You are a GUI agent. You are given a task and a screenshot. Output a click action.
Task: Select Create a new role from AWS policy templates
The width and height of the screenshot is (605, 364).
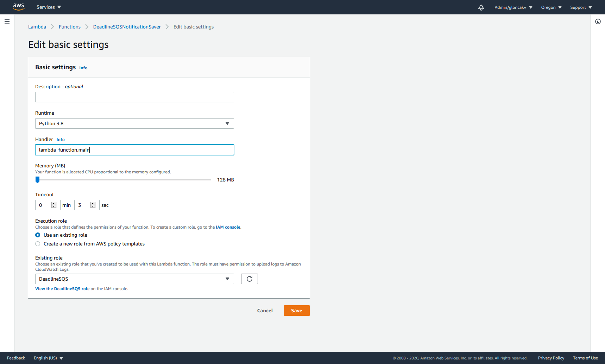point(38,244)
